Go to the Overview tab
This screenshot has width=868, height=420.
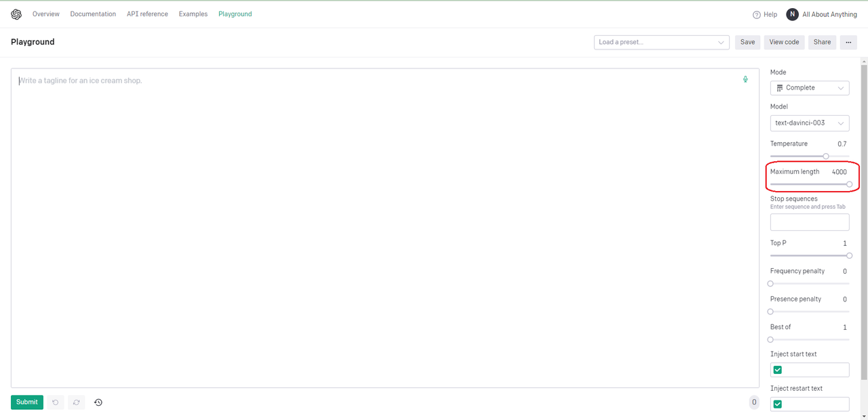(x=46, y=14)
